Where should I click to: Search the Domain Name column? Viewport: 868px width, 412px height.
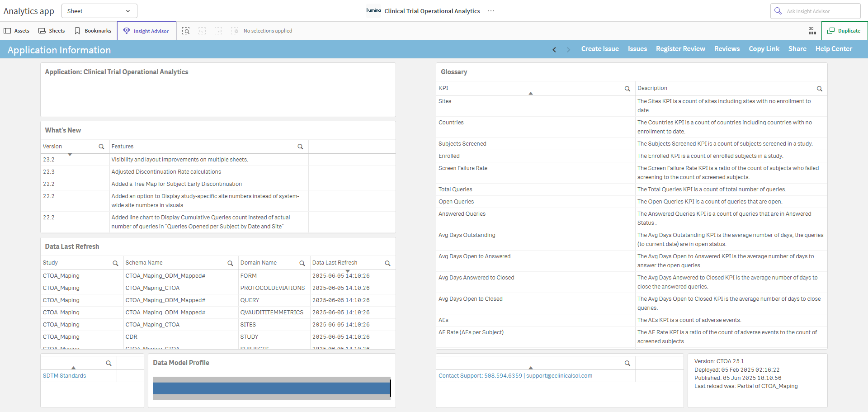(302, 263)
